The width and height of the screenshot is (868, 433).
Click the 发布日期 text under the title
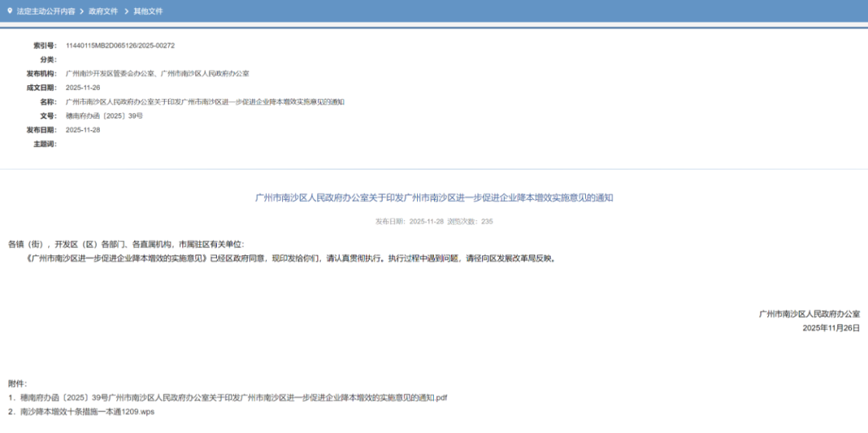pos(407,221)
